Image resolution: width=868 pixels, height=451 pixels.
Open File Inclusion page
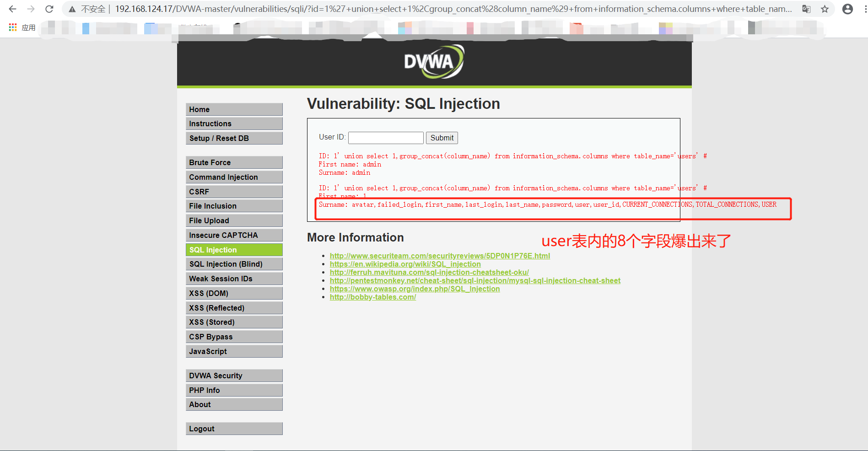click(x=234, y=206)
